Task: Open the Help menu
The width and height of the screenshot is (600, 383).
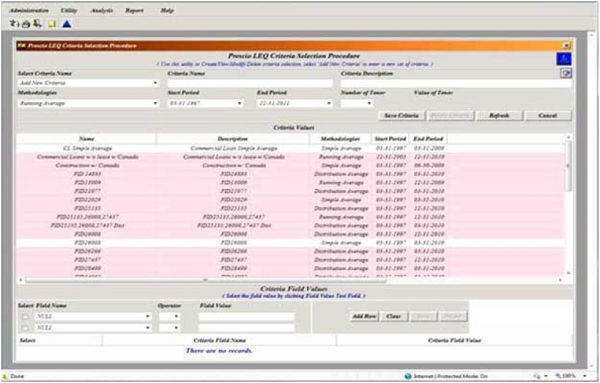Action: tap(167, 10)
